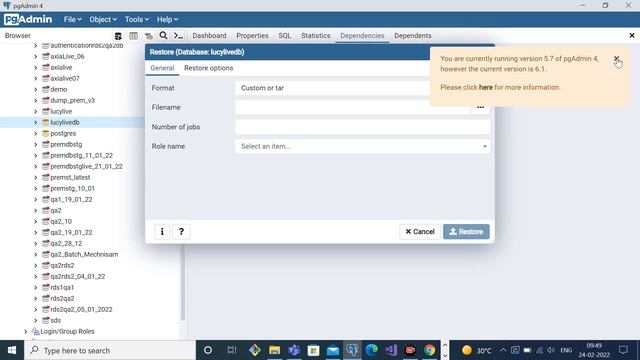Expand the lucylive database node
The width and height of the screenshot is (640, 360).
point(36,111)
